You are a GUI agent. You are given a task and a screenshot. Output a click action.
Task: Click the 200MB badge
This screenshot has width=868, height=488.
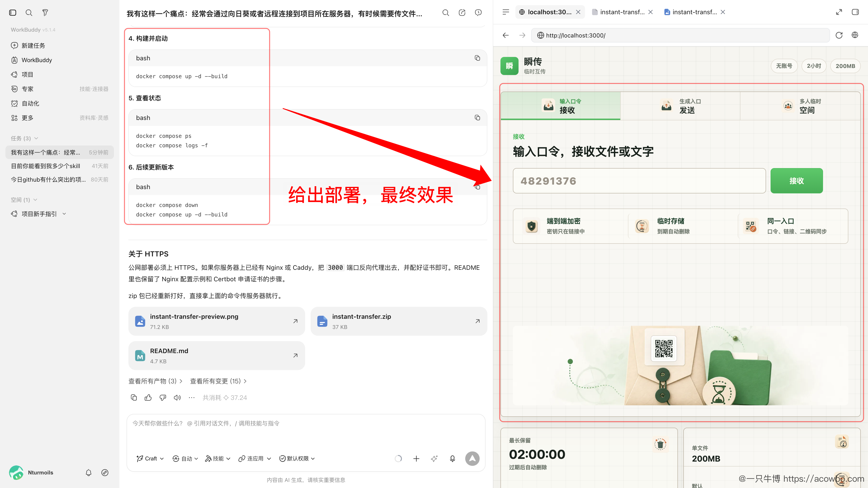pyautogui.click(x=845, y=66)
